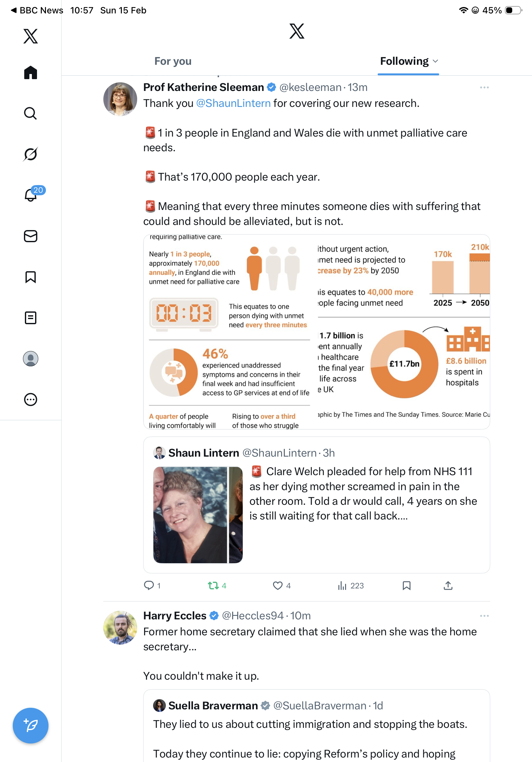Open Notifications bell with 20 badge
Screen dimensions: 532x762
coord(31,195)
